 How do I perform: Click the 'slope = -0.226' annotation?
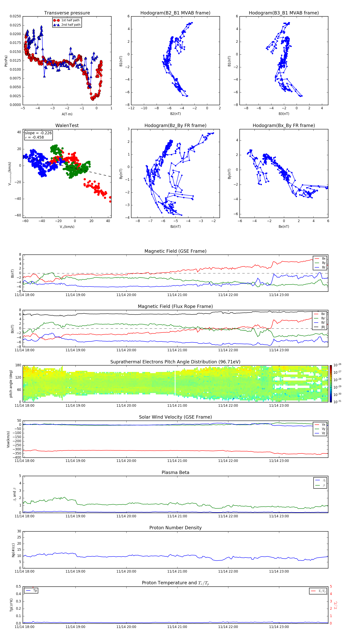[38, 133]
